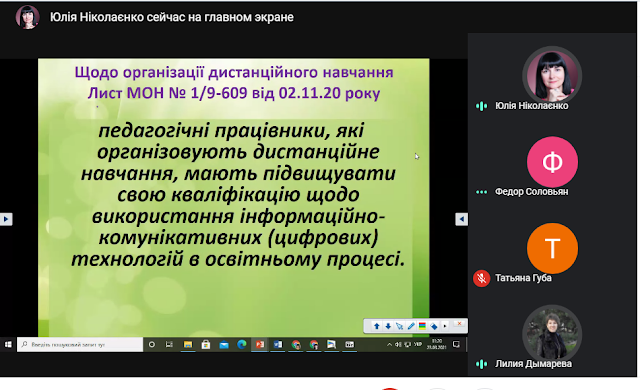
Task: Expand more options arrow in presentation toolbar
Action: tap(445, 326)
